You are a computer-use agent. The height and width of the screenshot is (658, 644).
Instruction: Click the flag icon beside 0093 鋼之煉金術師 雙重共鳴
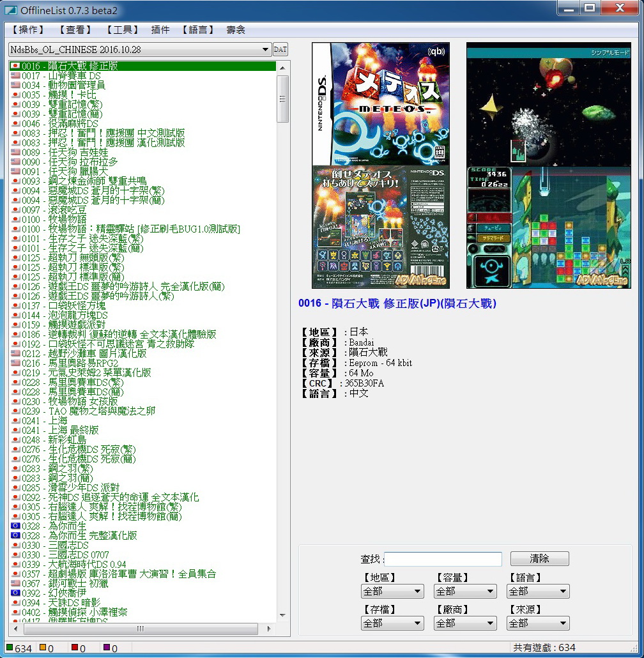tap(15, 181)
